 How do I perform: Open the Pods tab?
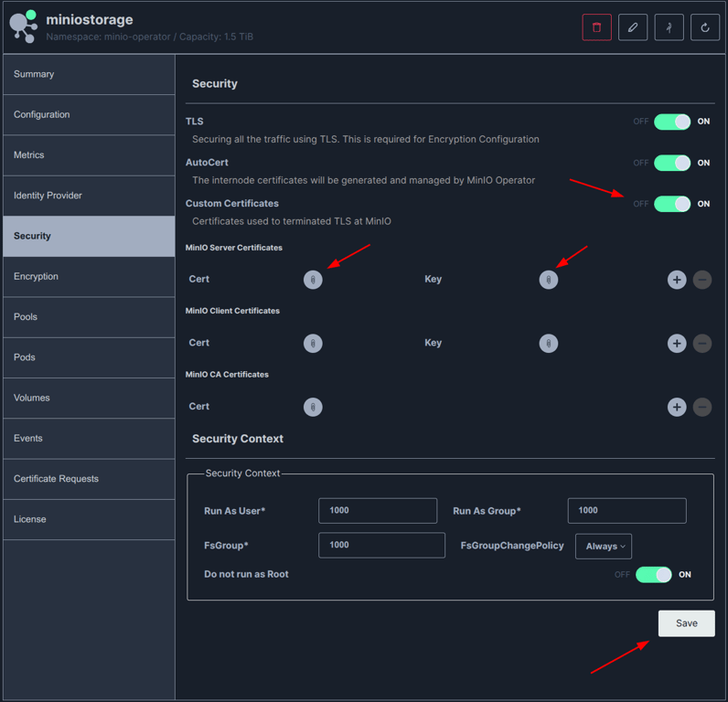89,357
